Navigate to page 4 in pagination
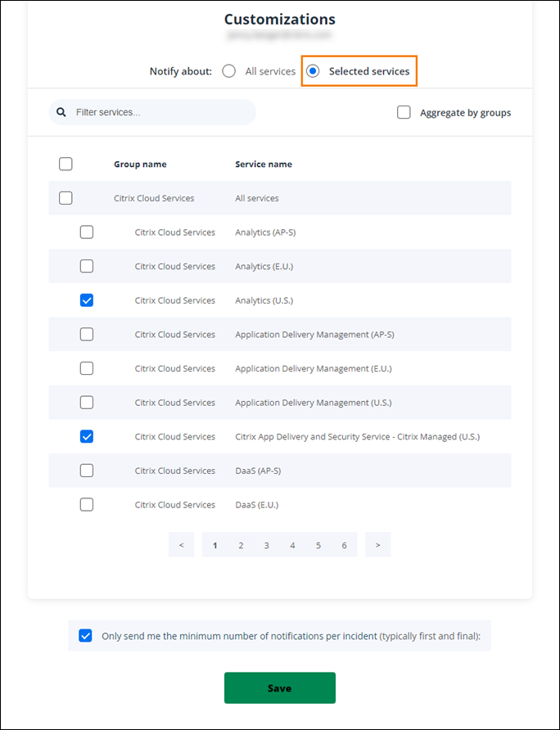 pyautogui.click(x=292, y=545)
